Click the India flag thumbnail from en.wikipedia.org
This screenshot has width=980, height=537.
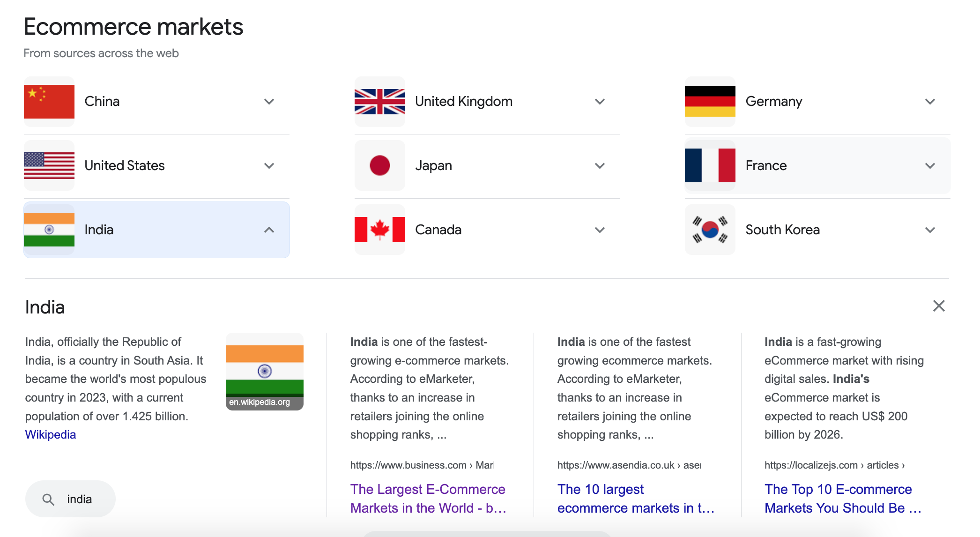click(x=265, y=372)
